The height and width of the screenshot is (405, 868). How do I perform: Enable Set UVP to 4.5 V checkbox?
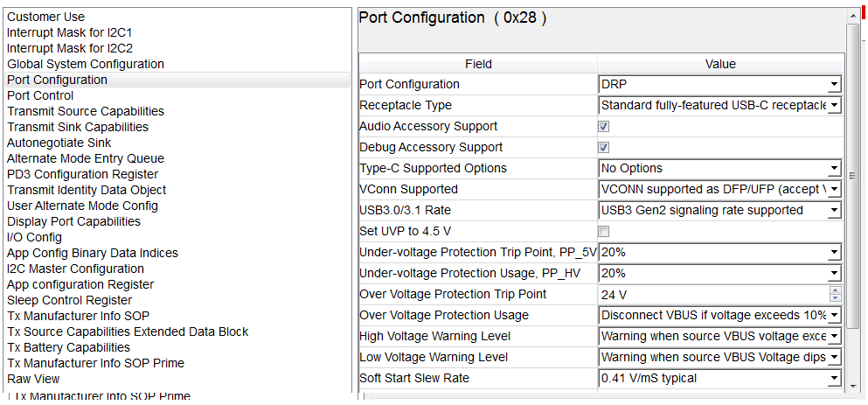[604, 232]
